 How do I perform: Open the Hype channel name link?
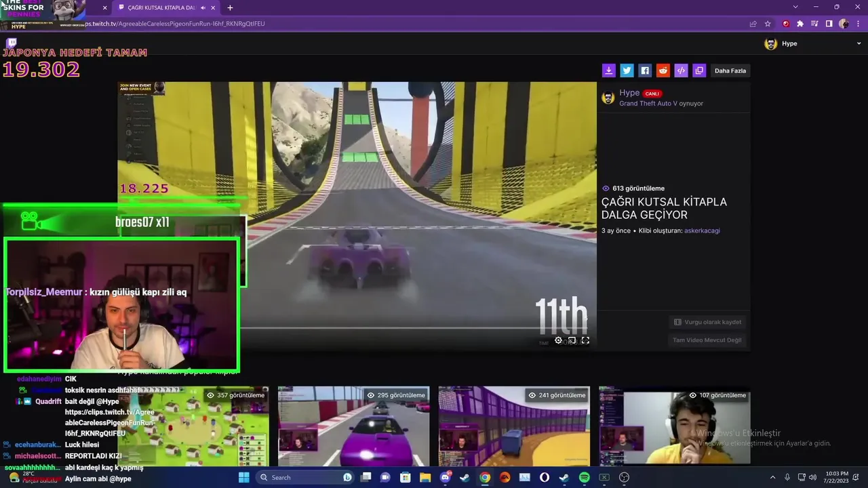pos(629,93)
